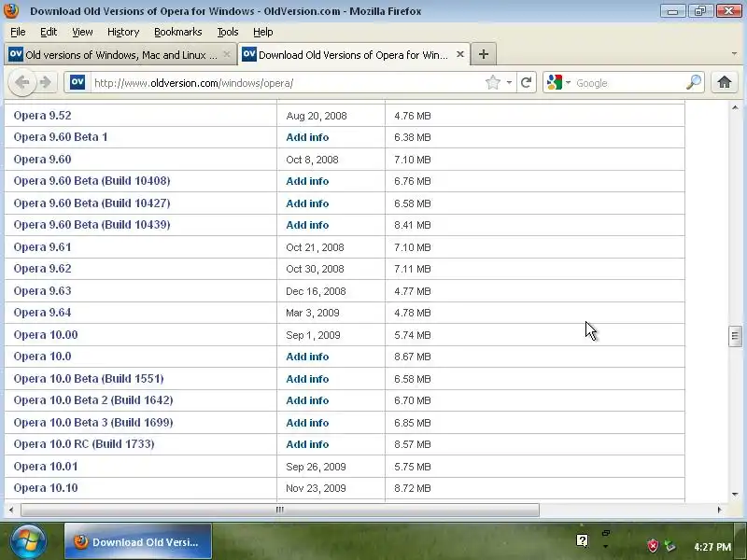Click the address bar URL field
This screenshot has width=747, height=560.
[x=286, y=83]
